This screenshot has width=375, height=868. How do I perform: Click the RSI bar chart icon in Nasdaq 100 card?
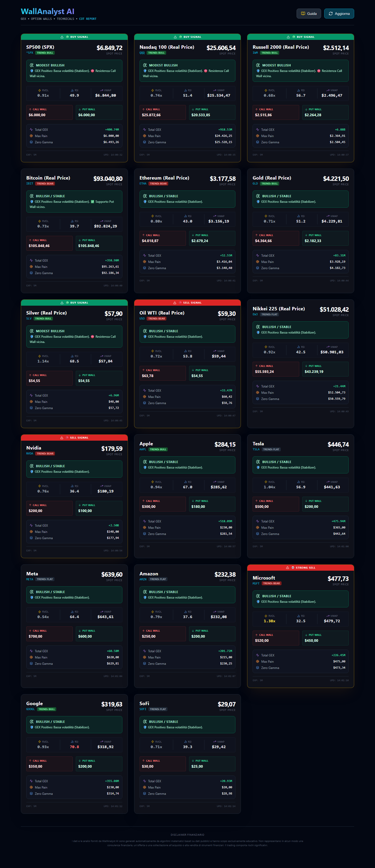[x=185, y=90]
